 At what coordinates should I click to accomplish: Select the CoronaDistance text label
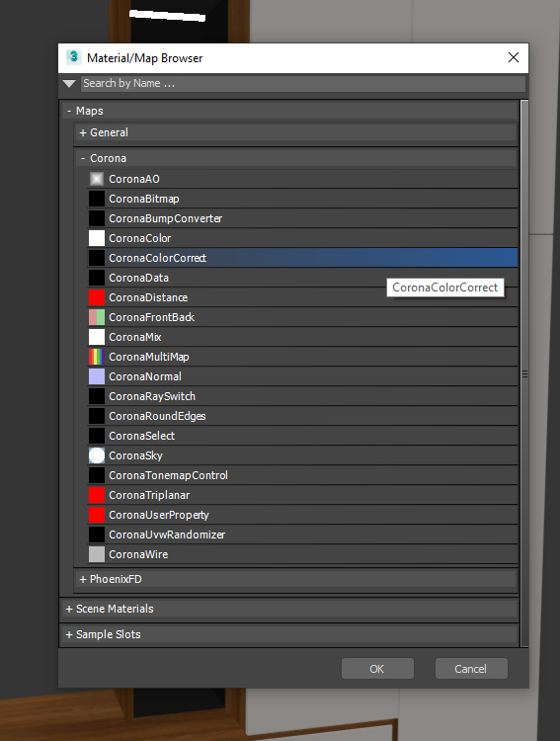[148, 297]
